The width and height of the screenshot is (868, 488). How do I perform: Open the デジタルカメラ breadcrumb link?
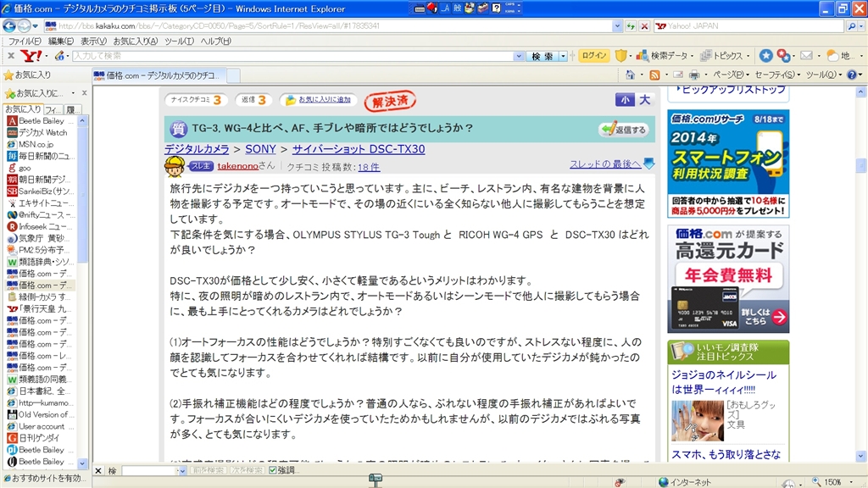pos(197,149)
